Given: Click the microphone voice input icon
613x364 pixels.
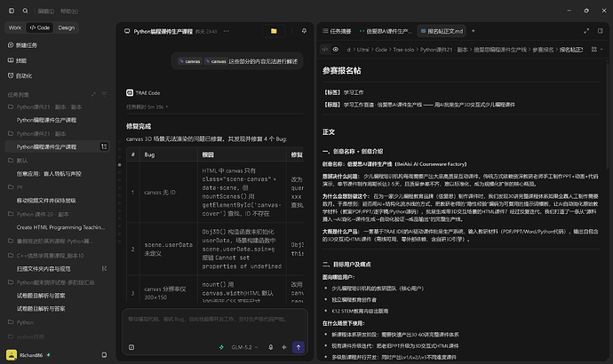Looking at the screenshot, I should click(271, 347).
